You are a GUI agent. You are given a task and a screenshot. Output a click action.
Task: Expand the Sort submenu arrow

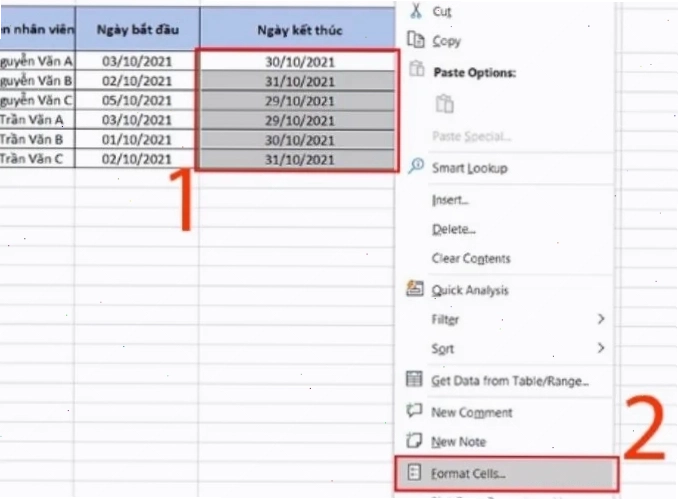point(601,348)
